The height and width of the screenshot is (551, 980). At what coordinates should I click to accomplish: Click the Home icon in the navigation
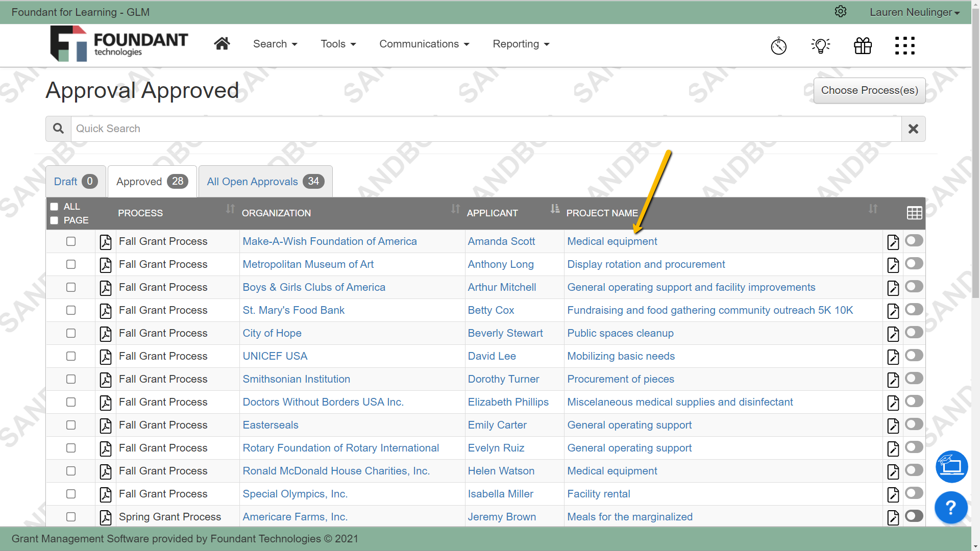coord(222,43)
